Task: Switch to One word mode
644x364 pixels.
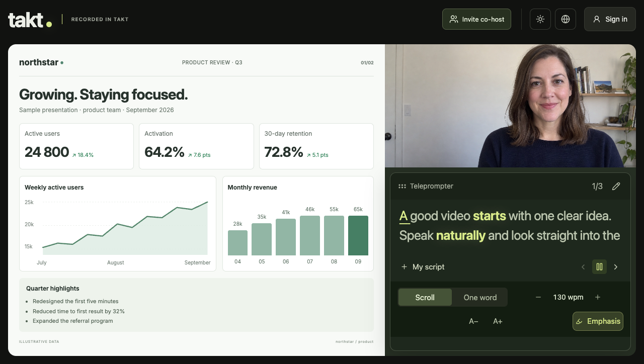Action: coord(480,297)
